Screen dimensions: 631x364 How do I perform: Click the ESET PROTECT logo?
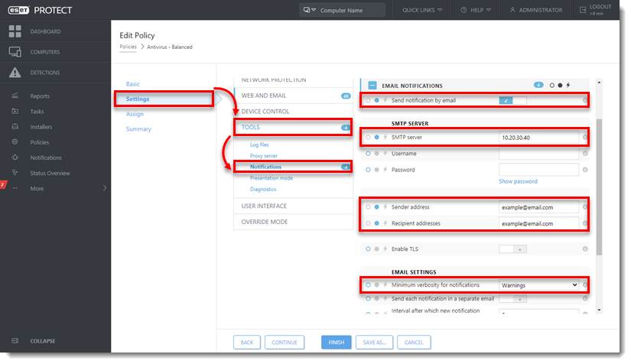40,10
